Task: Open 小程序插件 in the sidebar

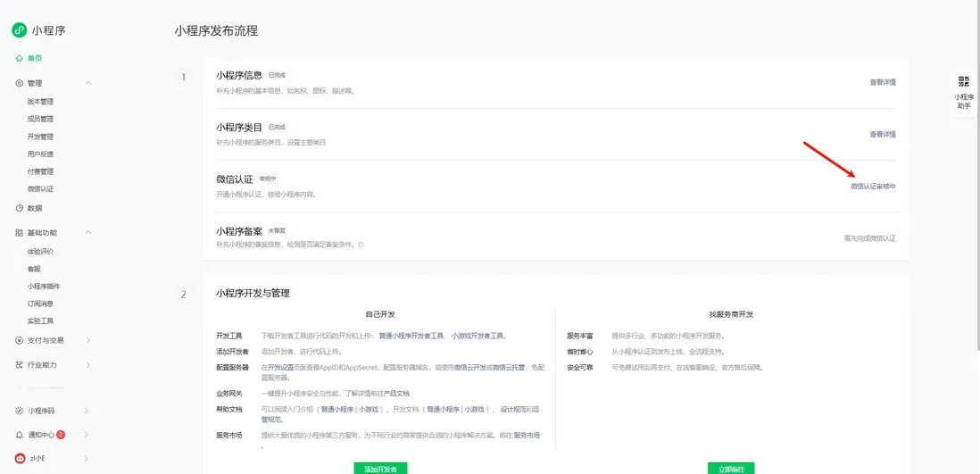Action: click(x=44, y=287)
